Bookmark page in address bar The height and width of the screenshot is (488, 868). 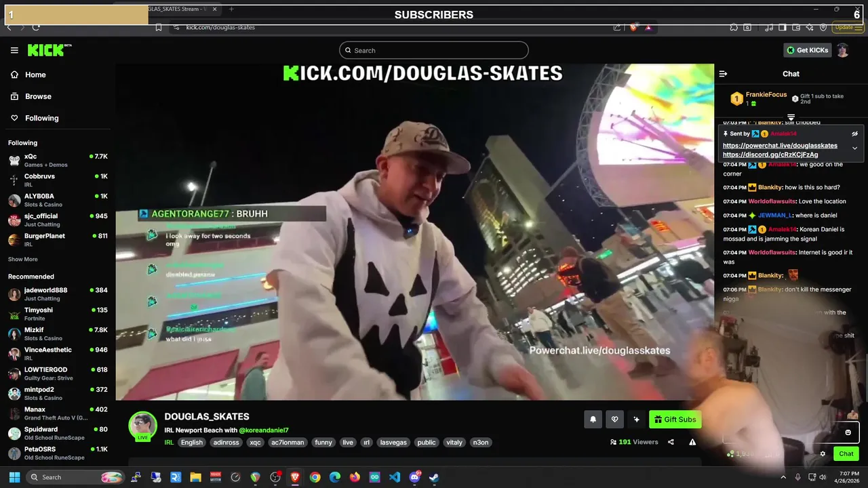coord(158,27)
